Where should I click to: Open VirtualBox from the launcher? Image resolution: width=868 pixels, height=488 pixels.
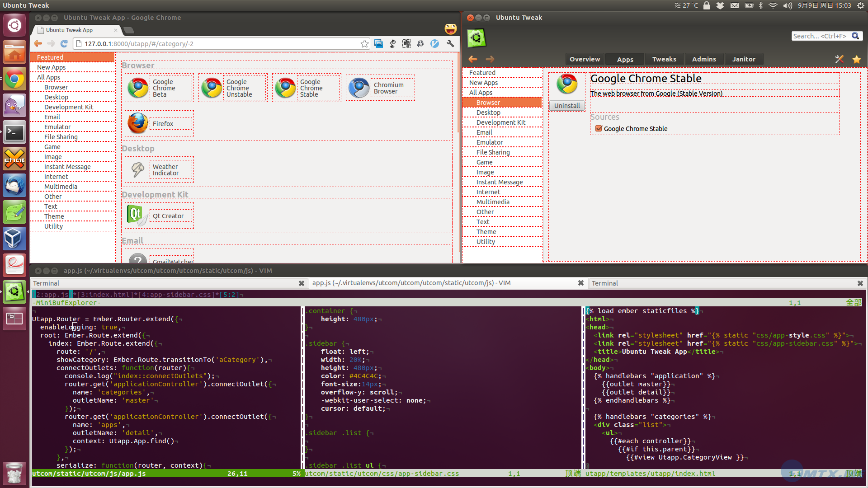[x=14, y=239]
